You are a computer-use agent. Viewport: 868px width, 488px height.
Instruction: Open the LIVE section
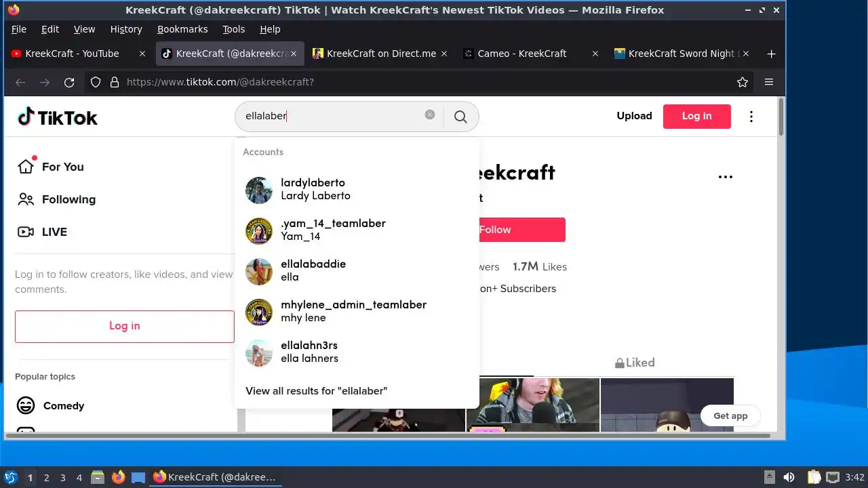(x=43, y=232)
